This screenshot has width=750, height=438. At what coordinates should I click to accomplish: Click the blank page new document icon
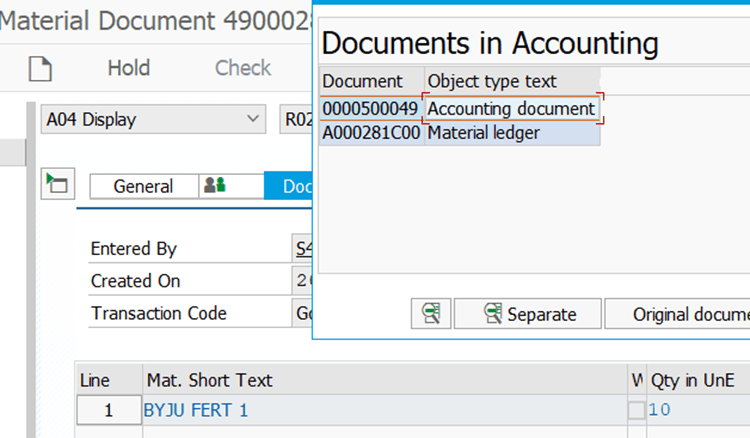pos(40,69)
